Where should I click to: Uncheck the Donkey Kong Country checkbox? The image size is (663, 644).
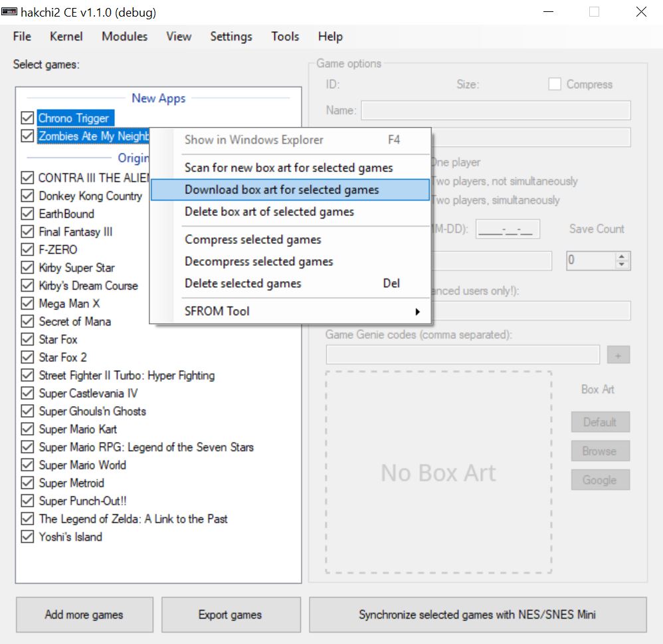coord(27,195)
